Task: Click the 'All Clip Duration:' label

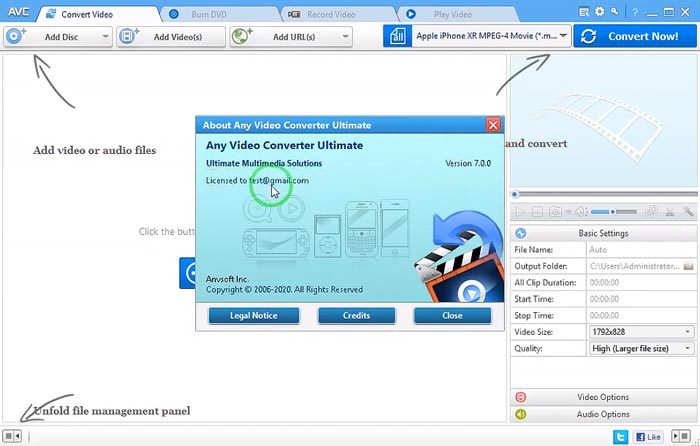Action: (x=545, y=283)
